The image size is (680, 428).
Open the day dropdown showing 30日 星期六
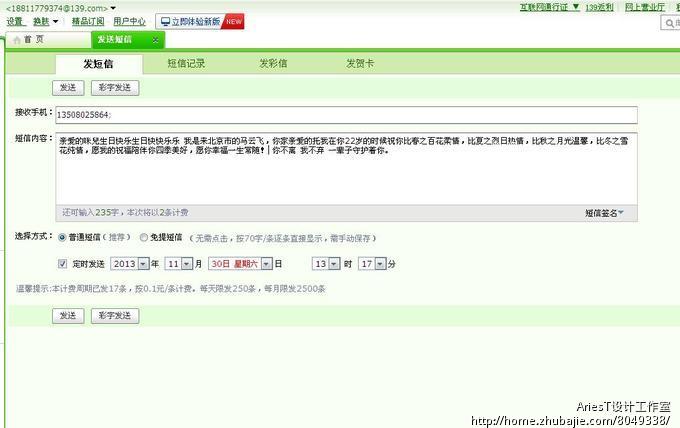(267, 264)
